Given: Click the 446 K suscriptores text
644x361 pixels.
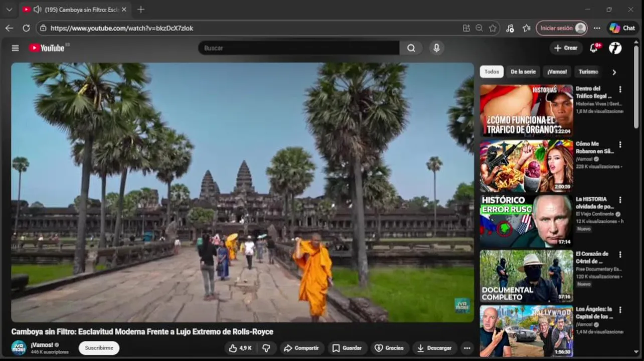Looking at the screenshot, I should pos(50,352).
